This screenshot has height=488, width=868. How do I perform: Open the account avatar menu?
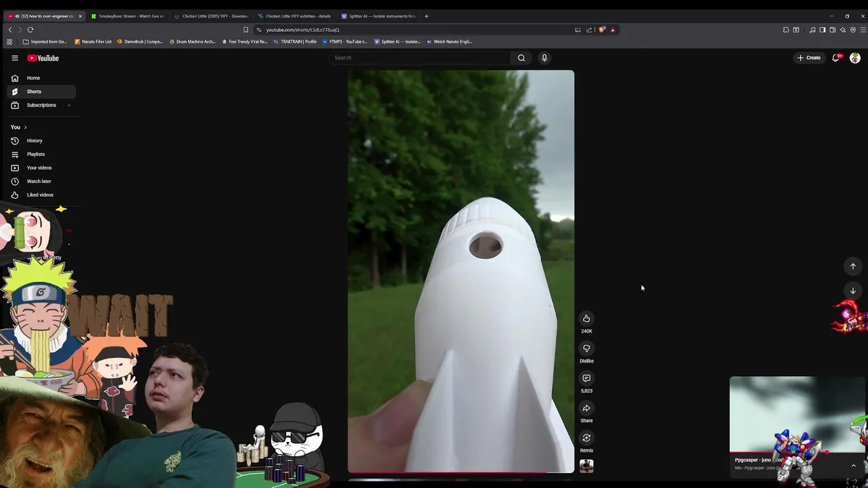[x=854, y=58]
